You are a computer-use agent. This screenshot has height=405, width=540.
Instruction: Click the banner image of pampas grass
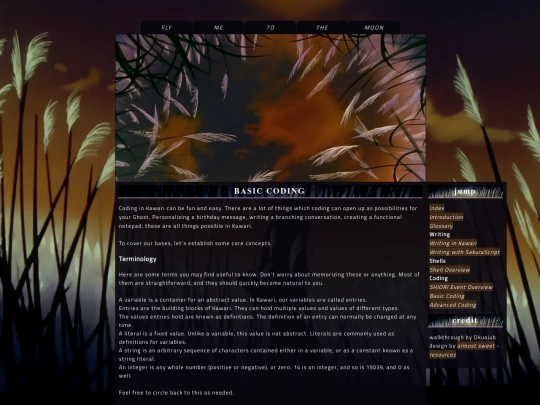[270, 108]
